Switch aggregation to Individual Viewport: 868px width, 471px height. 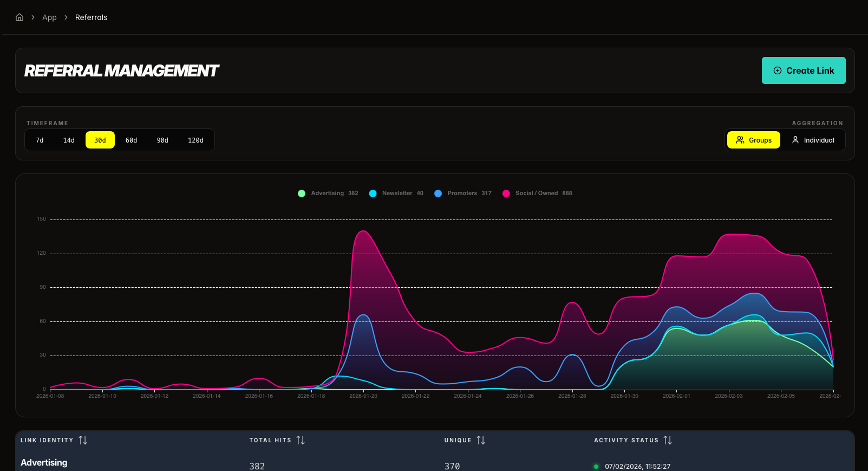(813, 140)
